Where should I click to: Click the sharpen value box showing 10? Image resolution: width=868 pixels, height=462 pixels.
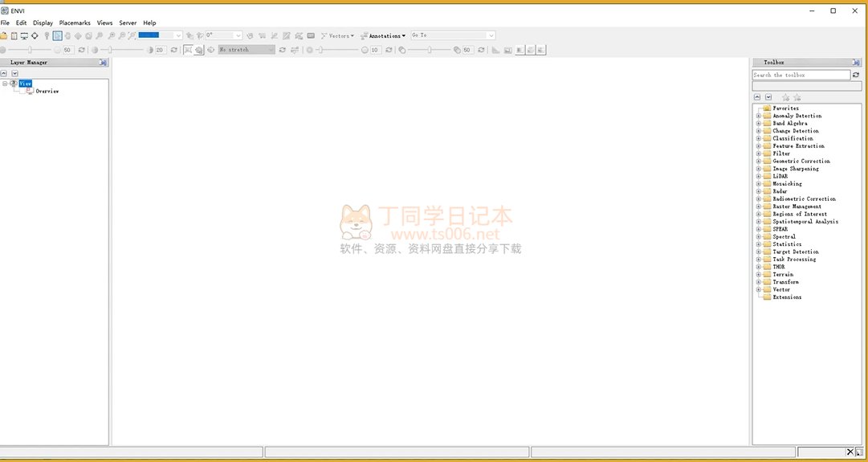(x=375, y=50)
